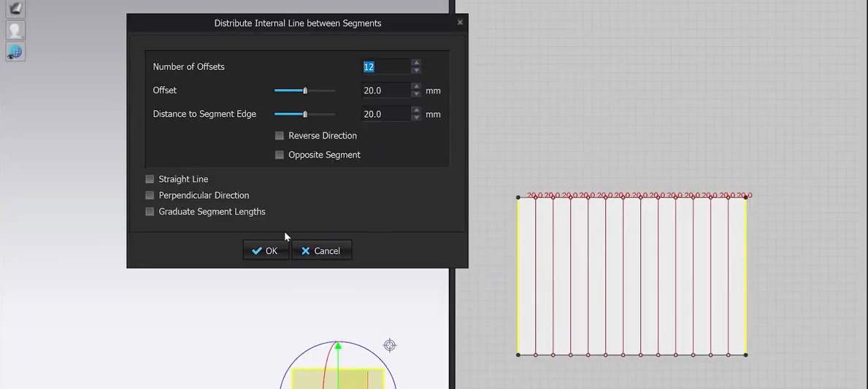Select the yellow left edge of the 2D pattern
The width and height of the screenshot is (868, 389).
(x=518, y=276)
